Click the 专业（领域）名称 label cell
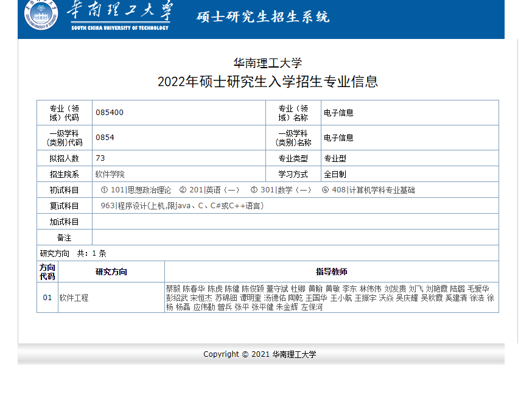Image resolution: width=532 pixels, height=400 pixels. tap(293, 113)
